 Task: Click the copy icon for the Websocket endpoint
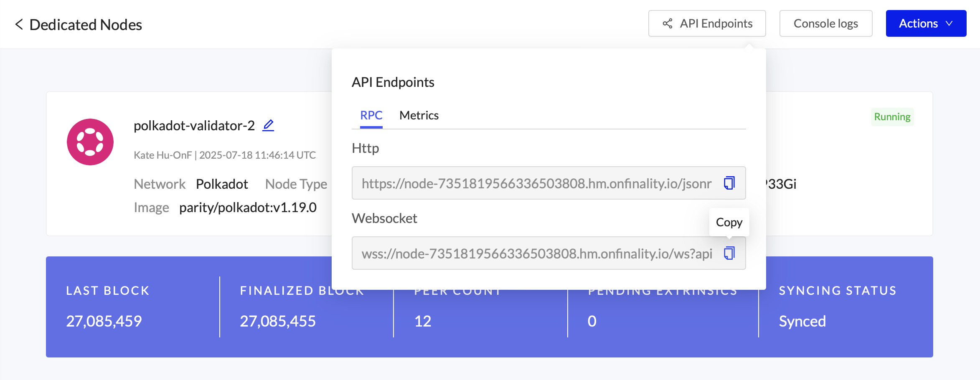pos(729,253)
